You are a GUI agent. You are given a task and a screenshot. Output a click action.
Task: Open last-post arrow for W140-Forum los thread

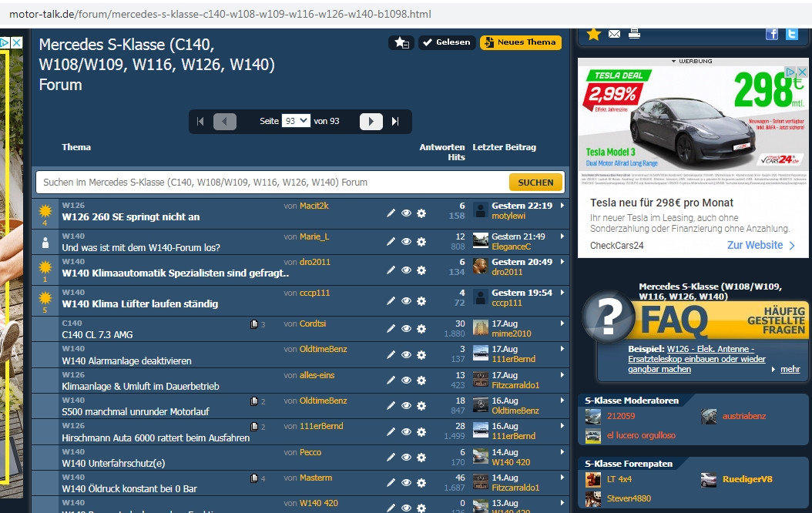click(562, 236)
